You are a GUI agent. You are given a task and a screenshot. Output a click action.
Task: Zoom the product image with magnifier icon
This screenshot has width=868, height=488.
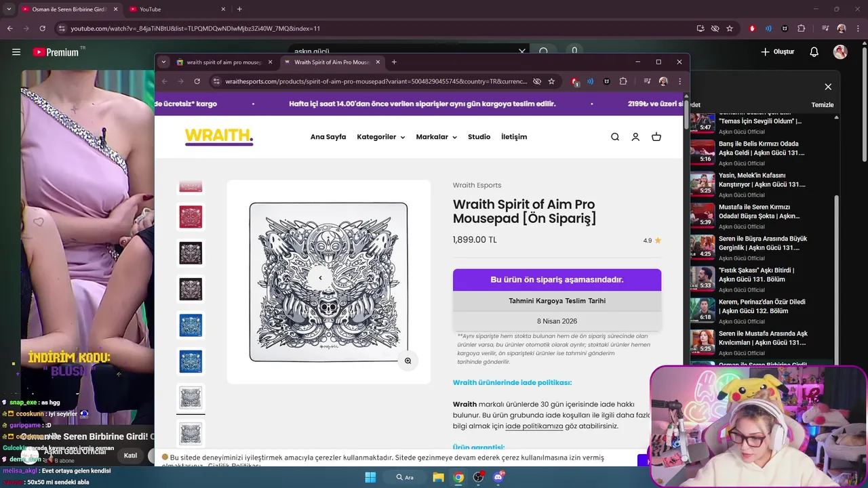click(408, 361)
